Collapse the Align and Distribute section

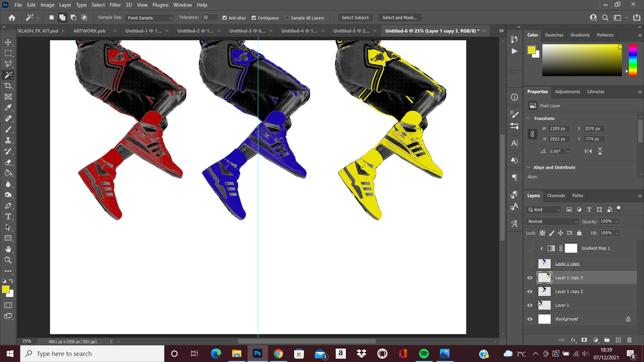click(529, 167)
